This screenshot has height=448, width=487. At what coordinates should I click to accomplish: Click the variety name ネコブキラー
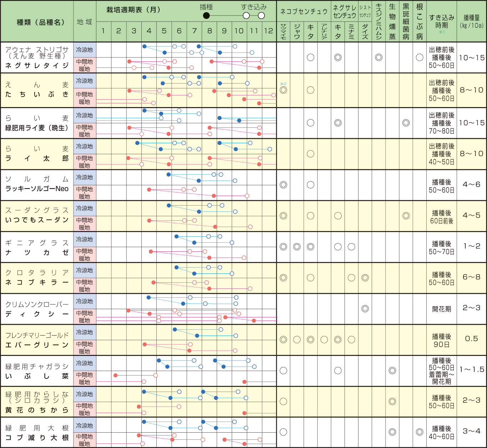click(37, 282)
